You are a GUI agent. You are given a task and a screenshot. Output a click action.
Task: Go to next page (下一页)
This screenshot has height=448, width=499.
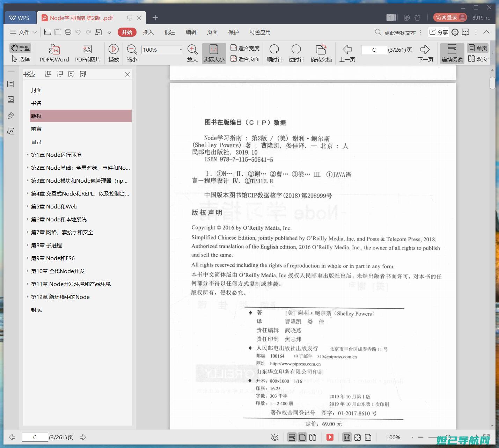click(425, 53)
